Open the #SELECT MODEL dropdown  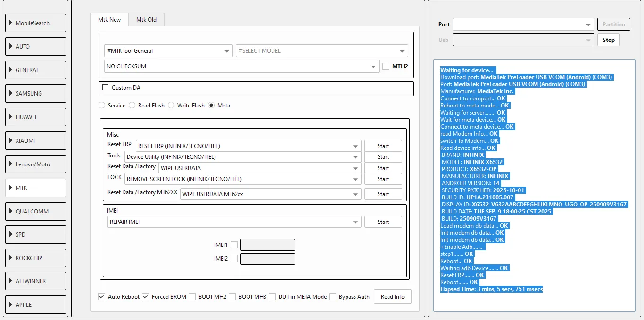pyautogui.click(x=322, y=51)
